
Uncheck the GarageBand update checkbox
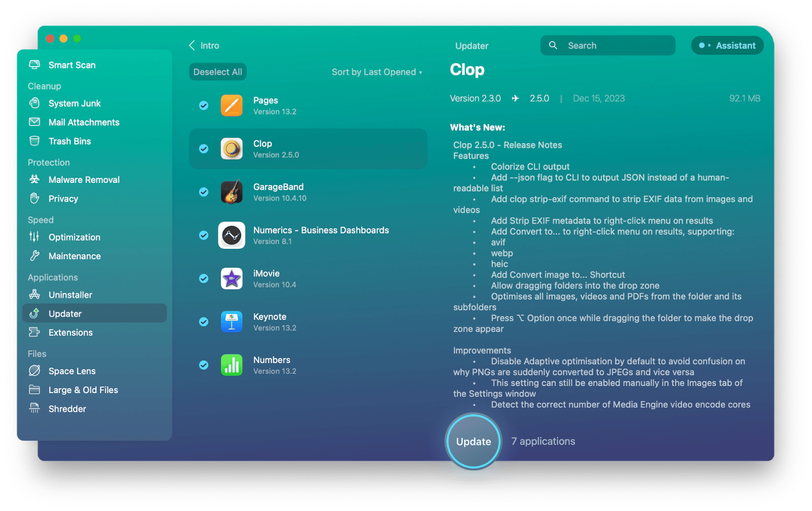click(204, 192)
